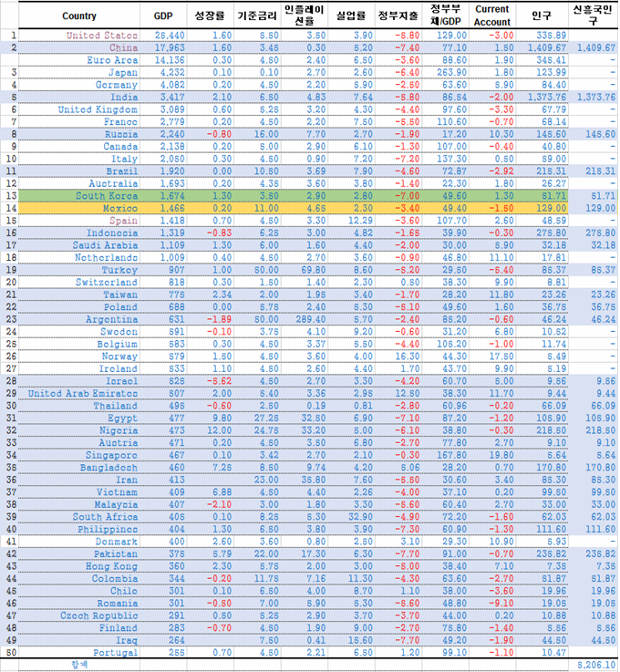
Task: Select row number 13 cell
Action: point(9,196)
